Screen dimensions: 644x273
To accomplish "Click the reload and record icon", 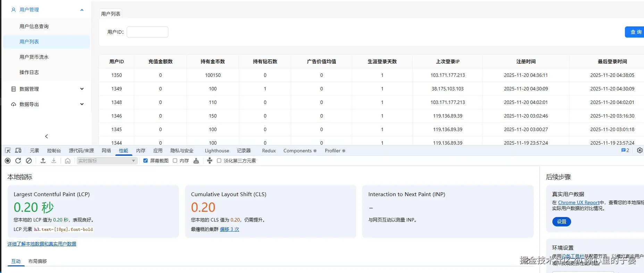I will click(x=18, y=161).
